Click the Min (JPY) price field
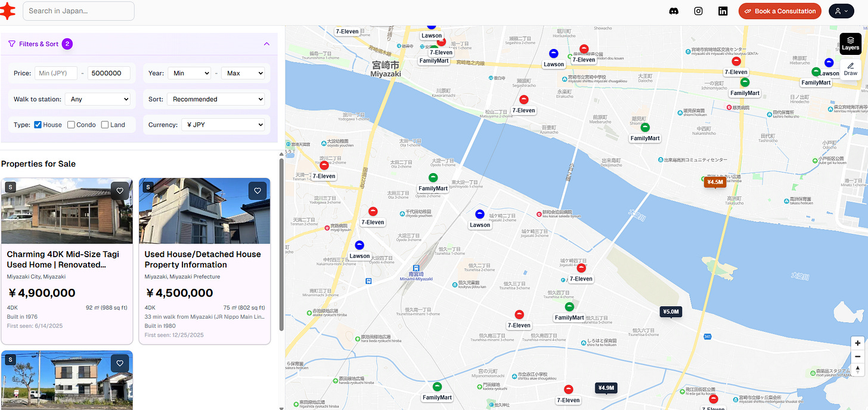 [56, 73]
